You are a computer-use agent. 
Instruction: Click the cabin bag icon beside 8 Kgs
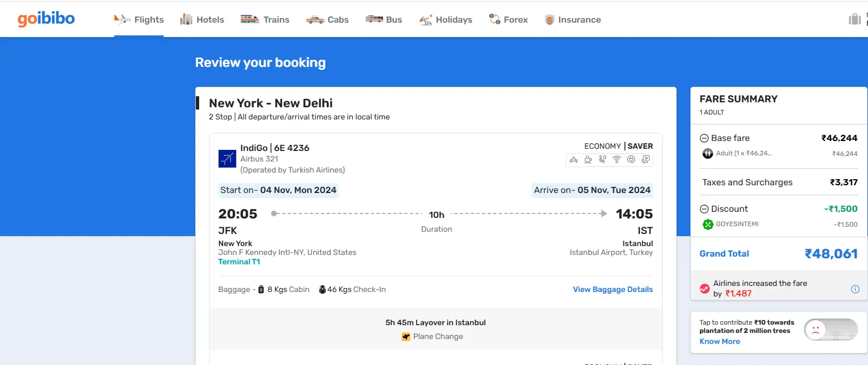261,289
